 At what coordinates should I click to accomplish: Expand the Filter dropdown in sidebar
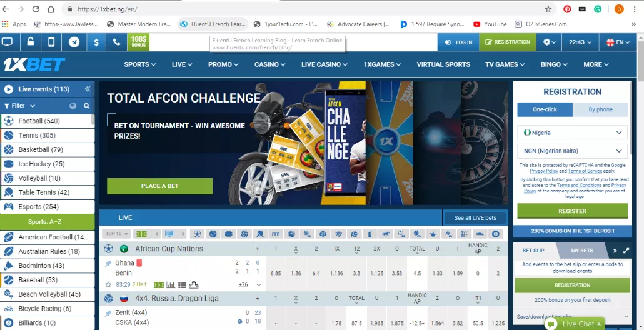click(19, 106)
